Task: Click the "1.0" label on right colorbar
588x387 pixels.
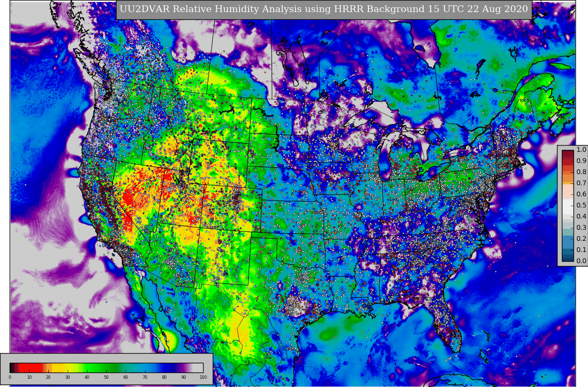Action: pyautogui.click(x=581, y=150)
